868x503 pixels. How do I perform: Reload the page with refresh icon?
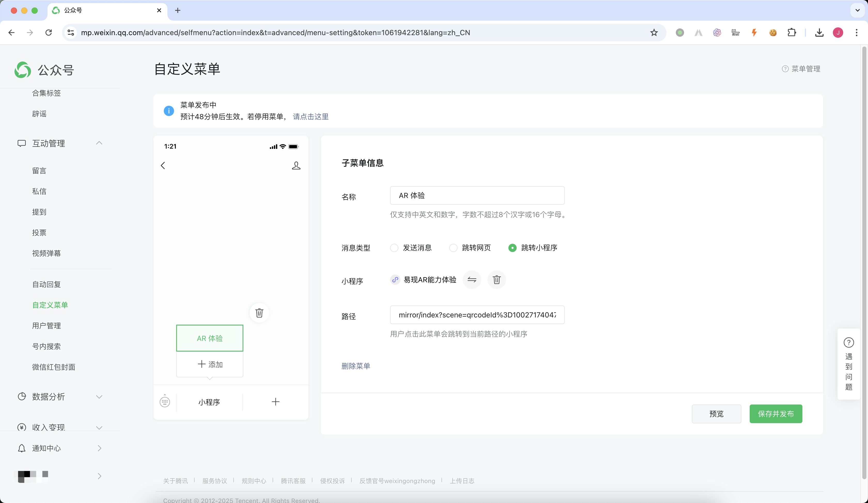click(x=49, y=32)
